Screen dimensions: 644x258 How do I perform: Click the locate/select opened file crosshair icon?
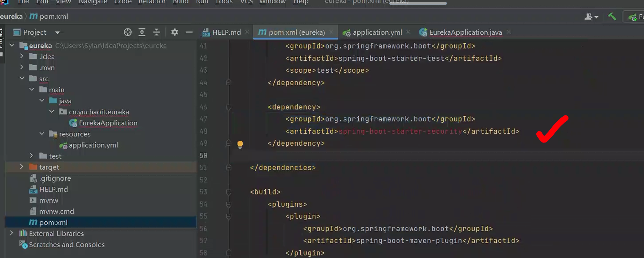click(x=128, y=32)
